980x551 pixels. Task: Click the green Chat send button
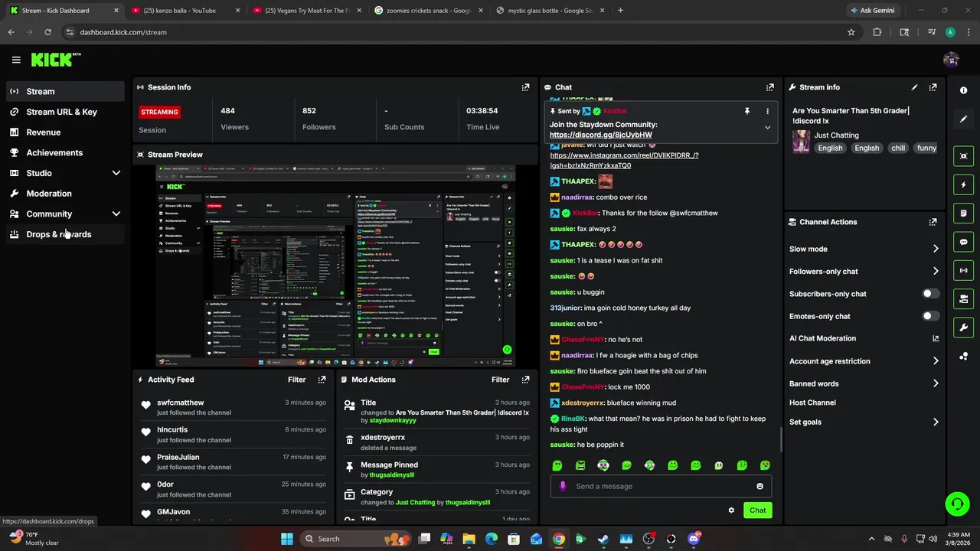(757, 510)
